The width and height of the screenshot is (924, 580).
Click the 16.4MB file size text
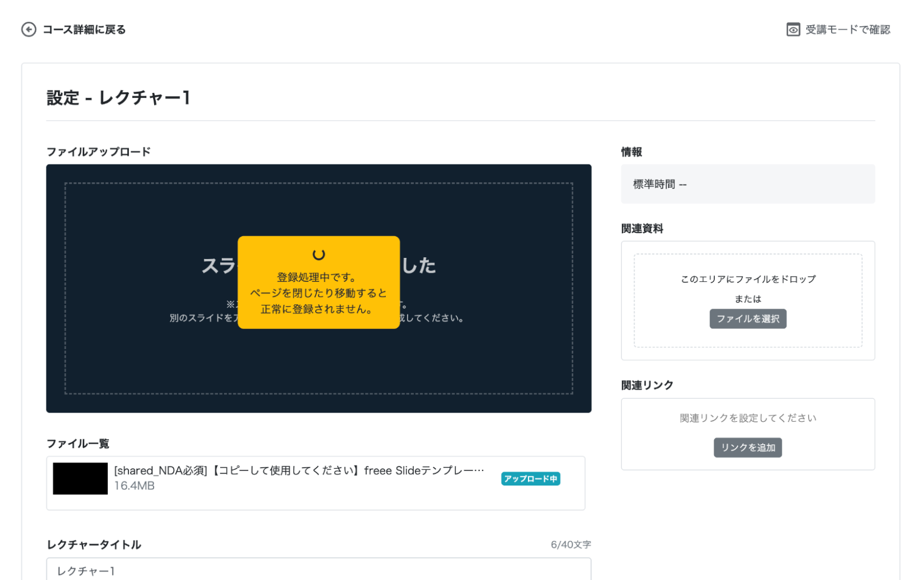(x=134, y=486)
